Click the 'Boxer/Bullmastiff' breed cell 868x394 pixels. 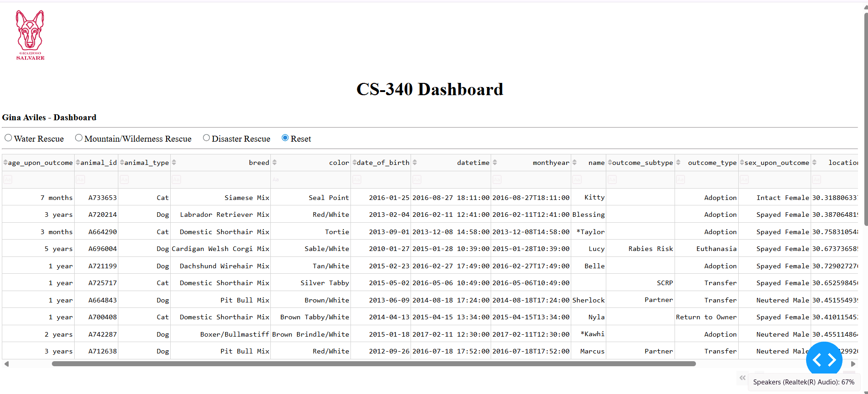click(221, 334)
